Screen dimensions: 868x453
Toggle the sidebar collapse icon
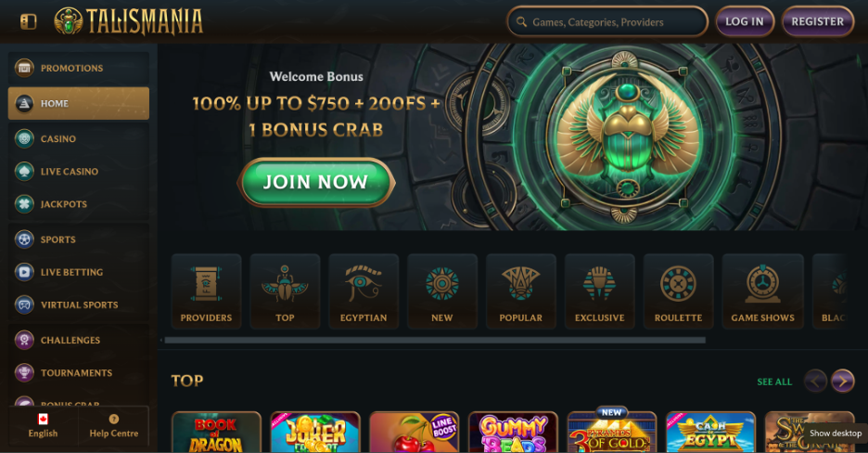28,21
